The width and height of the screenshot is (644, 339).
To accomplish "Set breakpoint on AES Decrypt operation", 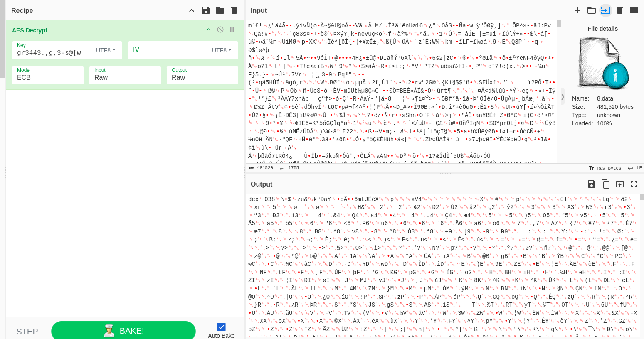I will (232, 29).
